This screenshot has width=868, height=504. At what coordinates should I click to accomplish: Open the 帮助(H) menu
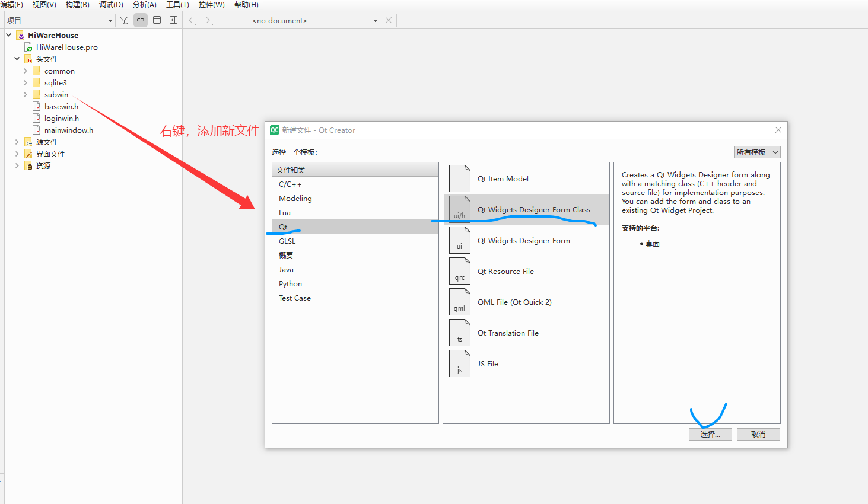(x=246, y=5)
